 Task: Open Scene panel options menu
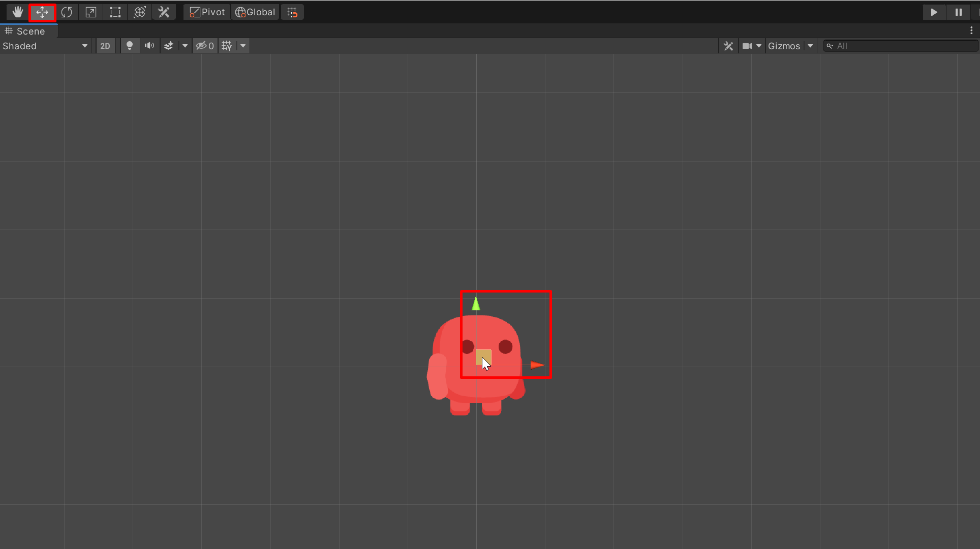click(x=971, y=30)
